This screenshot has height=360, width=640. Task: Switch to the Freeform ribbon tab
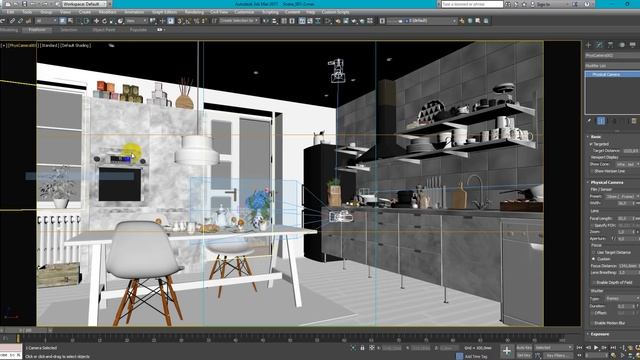tap(37, 30)
